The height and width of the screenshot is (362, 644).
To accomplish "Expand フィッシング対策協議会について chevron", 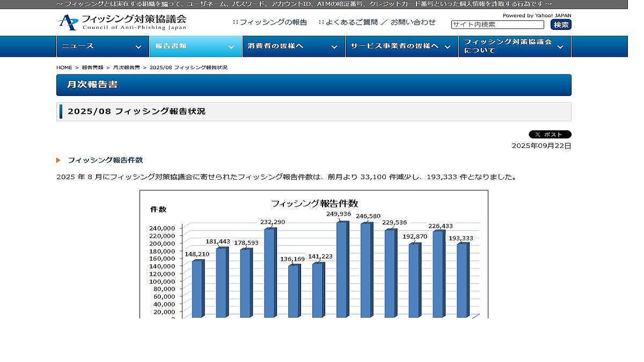I will [x=560, y=47].
